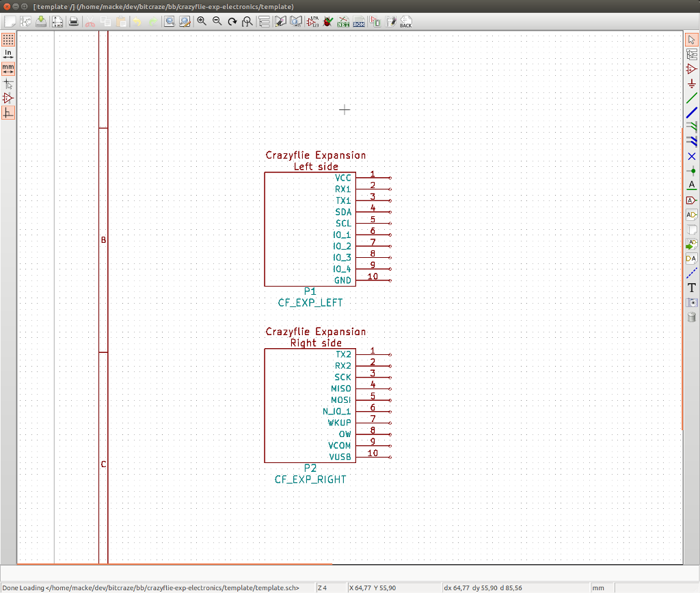The height and width of the screenshot is (593, 700).
Task: Select Place component tool
Action: [692, 69]
